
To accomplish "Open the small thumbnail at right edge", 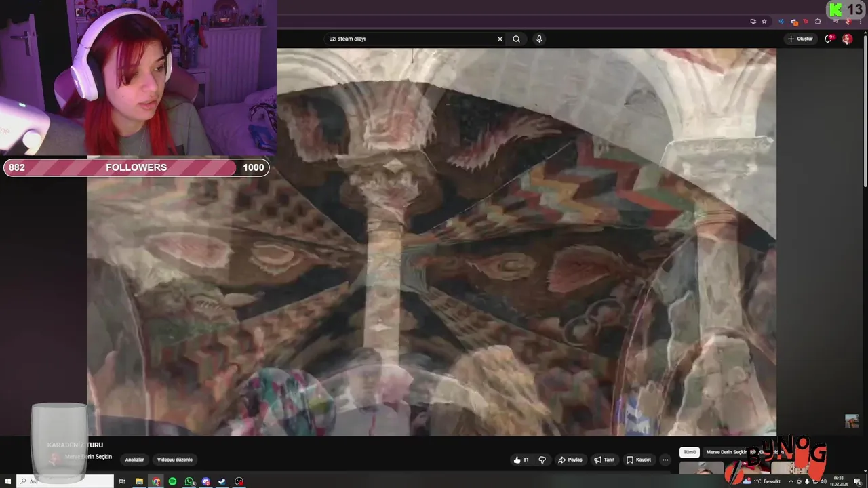I will point(852,421).
